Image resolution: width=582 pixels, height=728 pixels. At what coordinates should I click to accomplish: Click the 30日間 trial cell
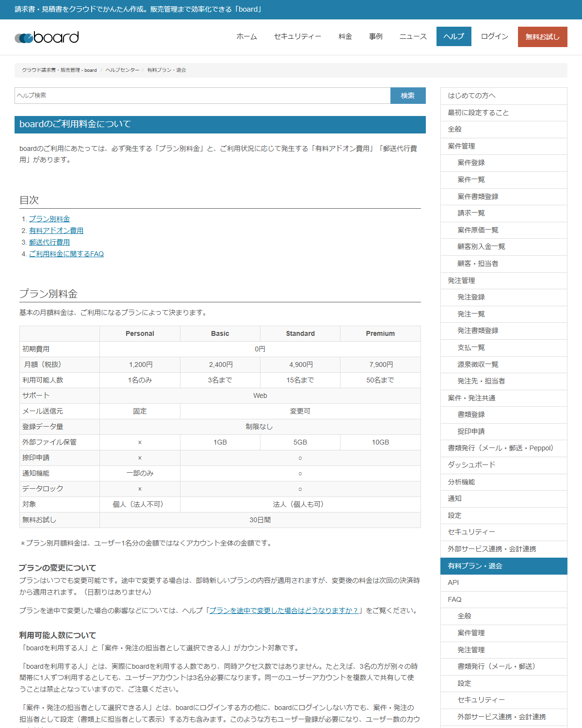click(x=260, y=520)
